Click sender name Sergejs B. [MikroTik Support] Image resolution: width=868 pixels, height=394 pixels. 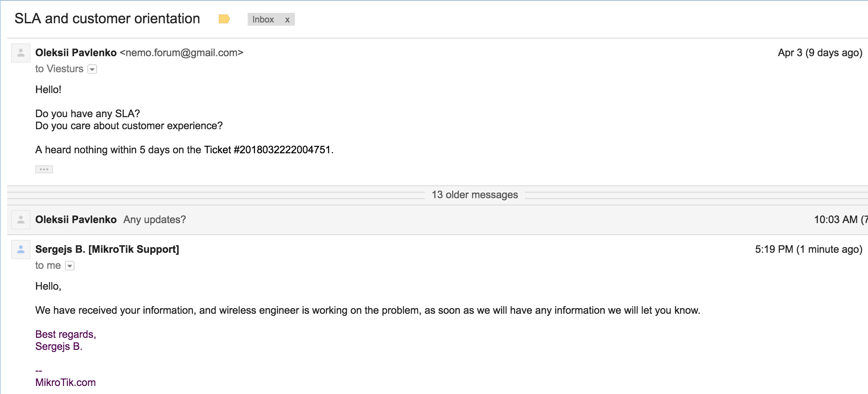[107, 249]
